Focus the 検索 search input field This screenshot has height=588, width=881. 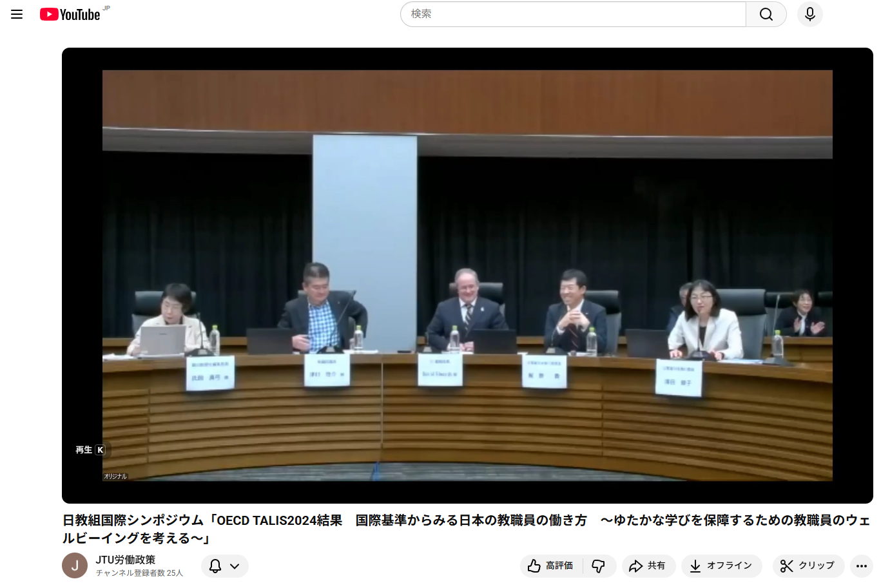click(572, 14)
